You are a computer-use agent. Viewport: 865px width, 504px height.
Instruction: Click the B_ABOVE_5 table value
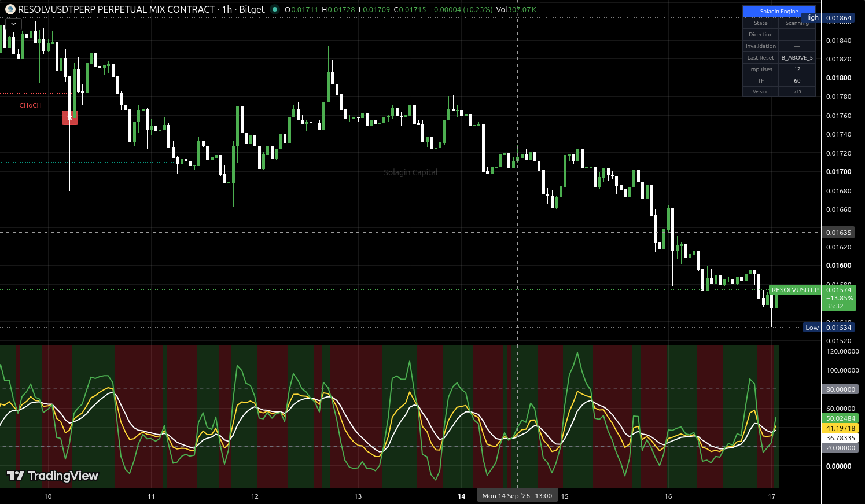click(797, 58)
